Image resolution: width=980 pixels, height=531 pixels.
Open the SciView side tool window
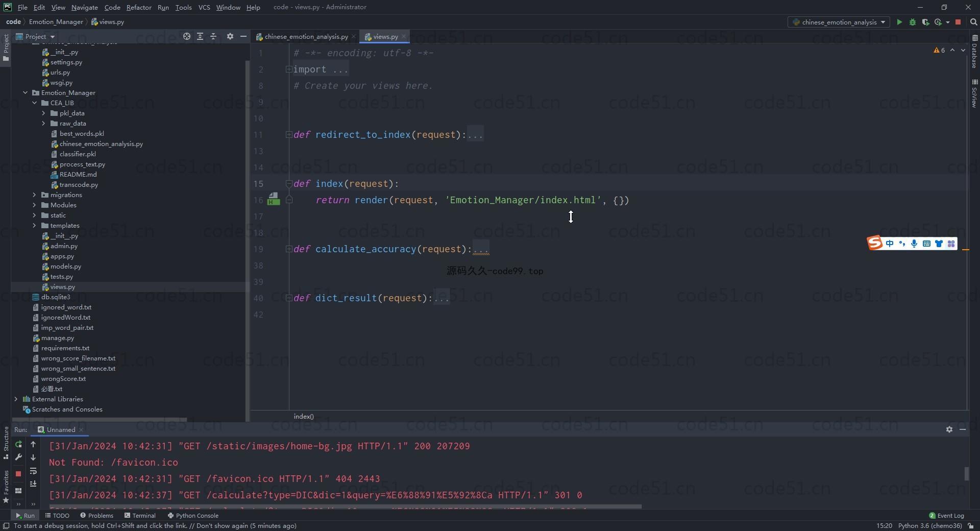[x=974, y=93]
